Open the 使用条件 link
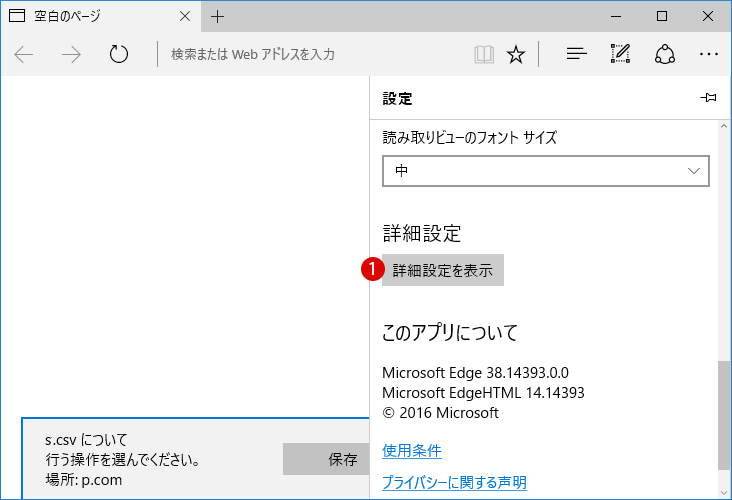 tap(412, 451)
